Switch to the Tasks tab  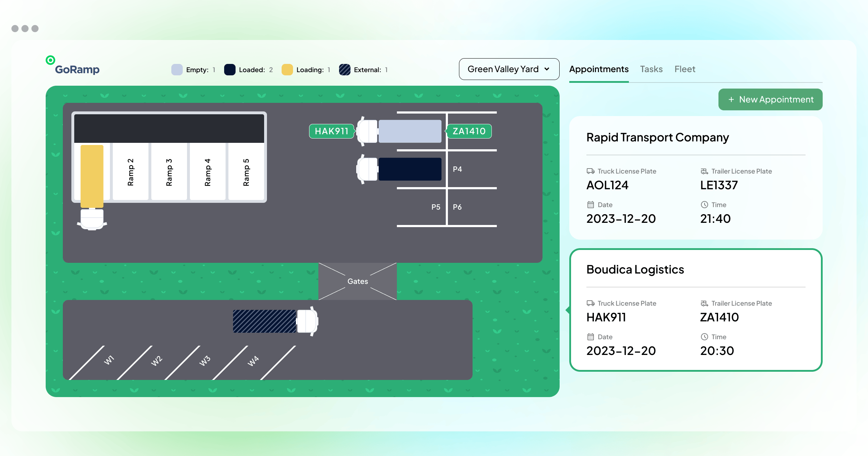pos(651,69)
